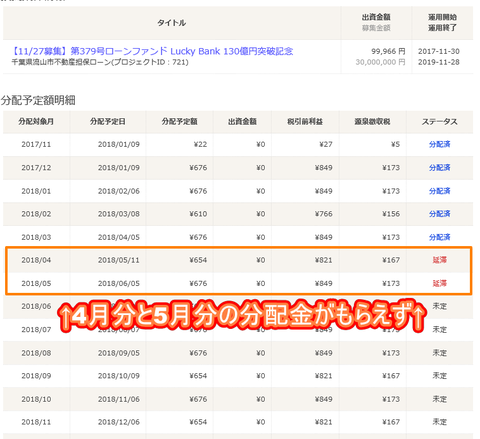This screenshot has width=480, height=439.
Task: Click the 未定 status for 2018/08 row
Action: 439,353
